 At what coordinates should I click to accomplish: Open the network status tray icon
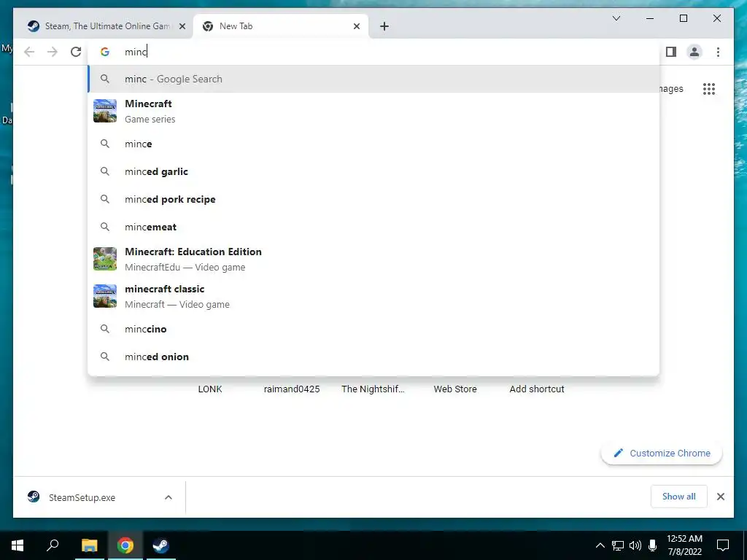tap(617, 545)
